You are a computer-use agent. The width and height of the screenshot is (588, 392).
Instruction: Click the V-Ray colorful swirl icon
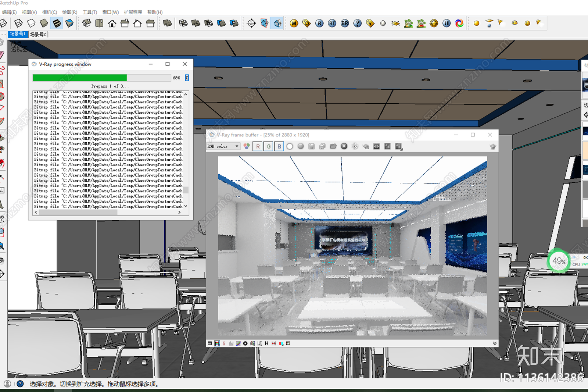point(459,23)
